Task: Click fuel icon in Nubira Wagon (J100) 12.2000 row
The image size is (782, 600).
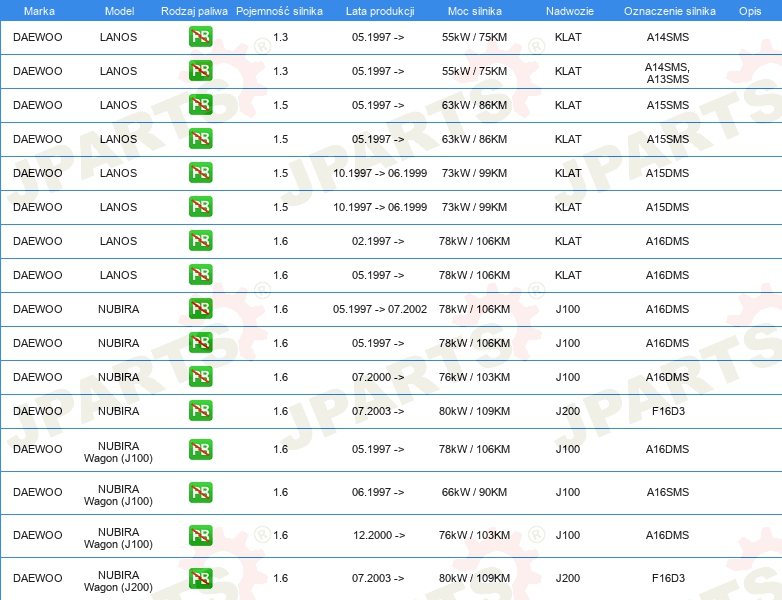Action: click(200, 535)
